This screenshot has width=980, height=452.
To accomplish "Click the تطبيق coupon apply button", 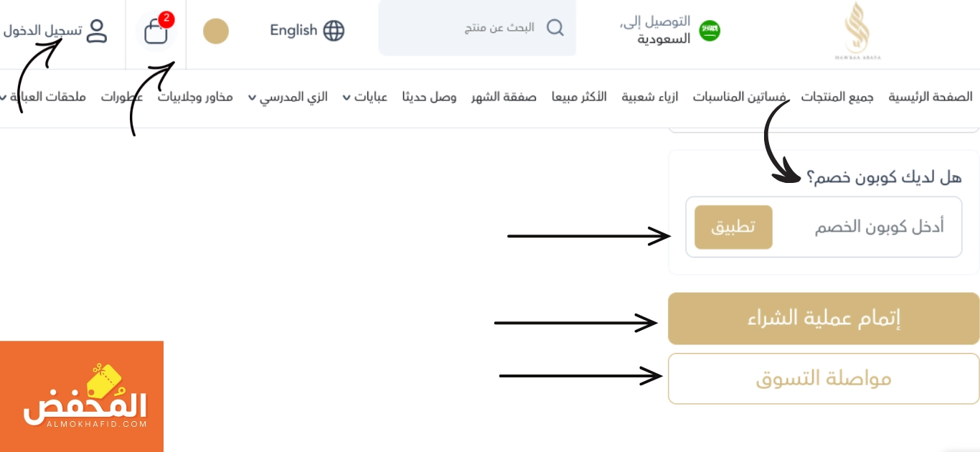I will coord(733,227).
